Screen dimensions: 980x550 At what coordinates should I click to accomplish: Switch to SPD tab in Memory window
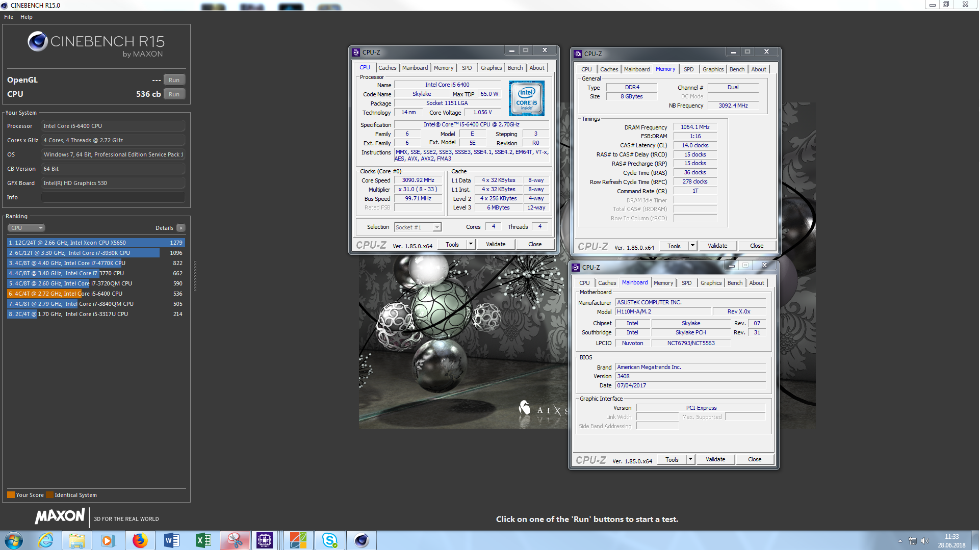coord(688,69)
